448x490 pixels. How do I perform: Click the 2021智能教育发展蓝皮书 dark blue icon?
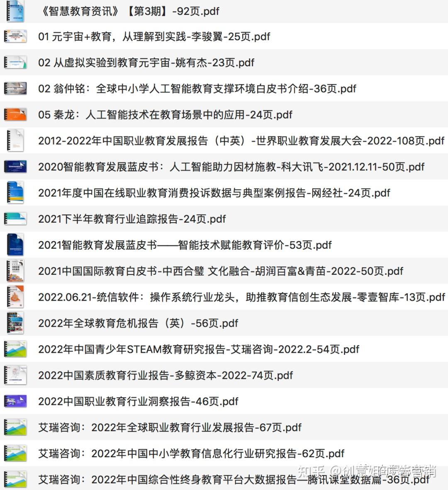click(15, 245)
